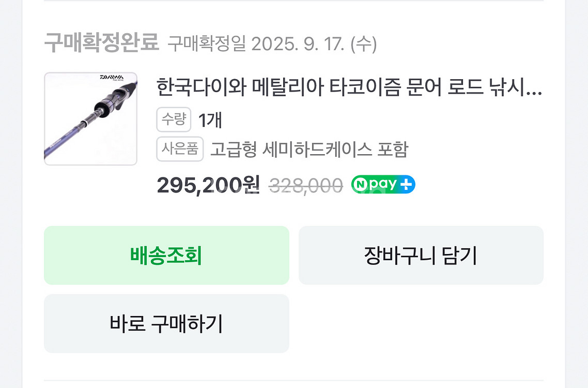Click the Npay payment badge
This screenshot has width=588, height=388.
pos(382,184)
